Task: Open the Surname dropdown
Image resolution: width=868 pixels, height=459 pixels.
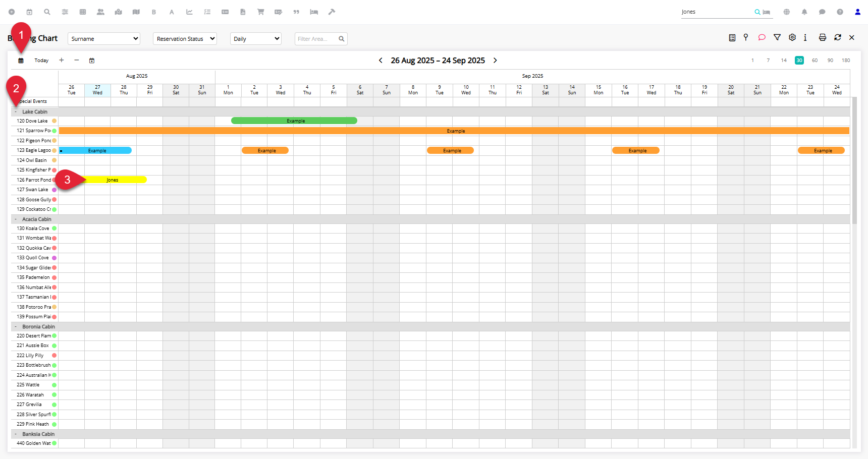Action: tap(104, 39)
